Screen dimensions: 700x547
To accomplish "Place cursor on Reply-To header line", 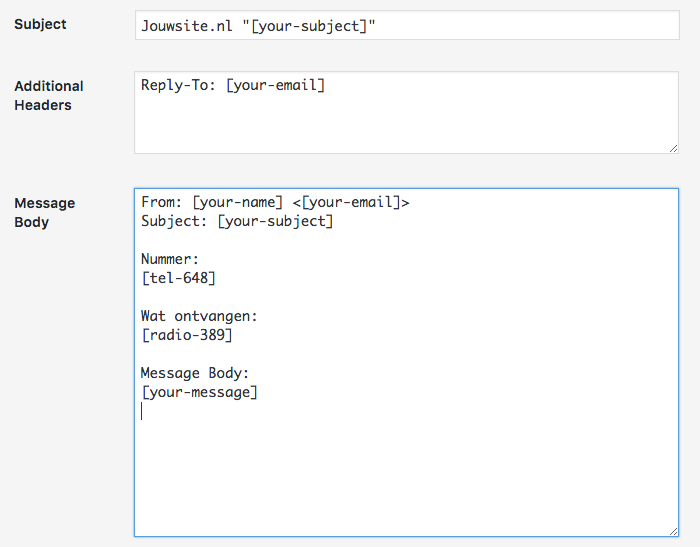I will click(x=233, y=85).
